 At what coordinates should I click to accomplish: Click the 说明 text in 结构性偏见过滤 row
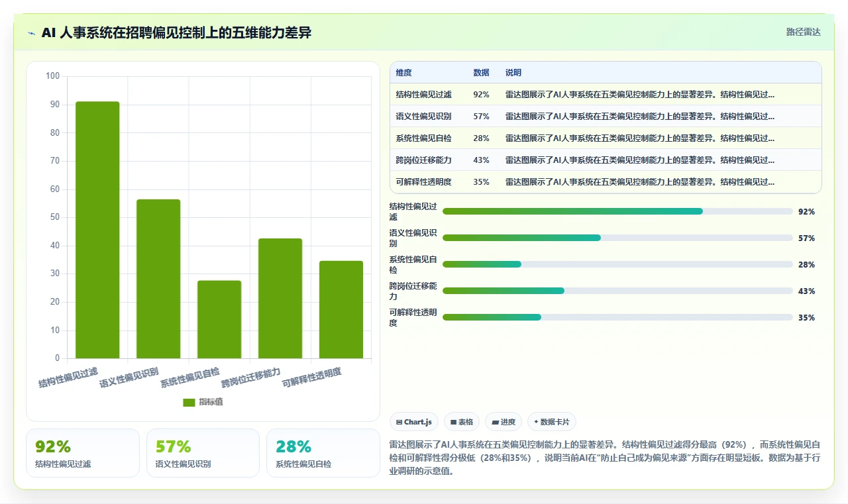(640, 95)
